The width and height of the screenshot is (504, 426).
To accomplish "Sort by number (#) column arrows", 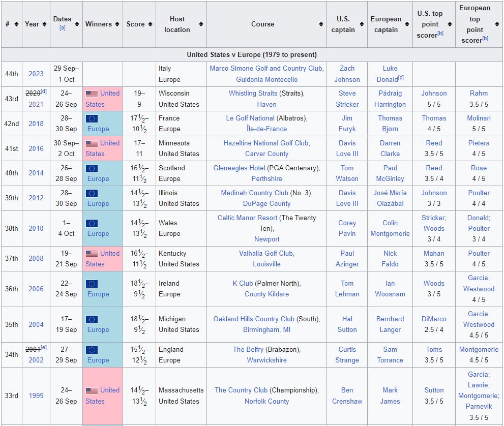I will [16, 24].
